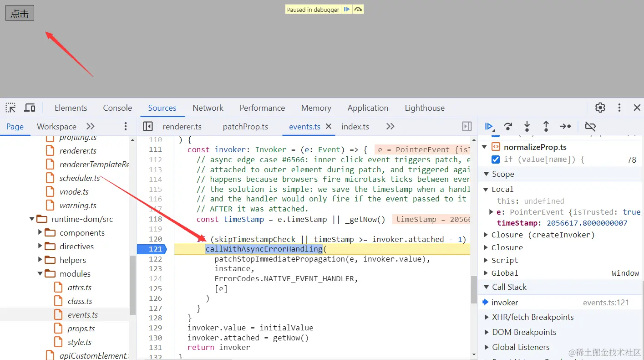Close the events.ts tab
The height and width of the screenshot is (360, 644).
tap(329, 127)
